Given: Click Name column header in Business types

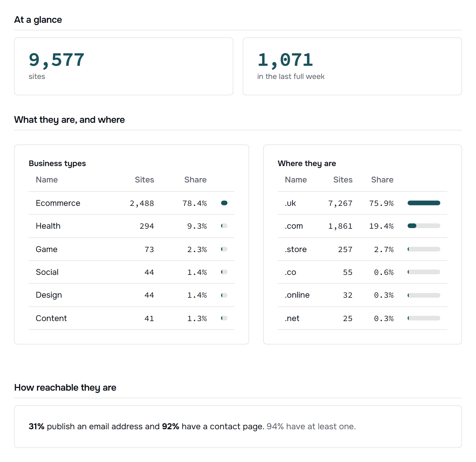Looking at the screenshot, I should coord(47,180).
